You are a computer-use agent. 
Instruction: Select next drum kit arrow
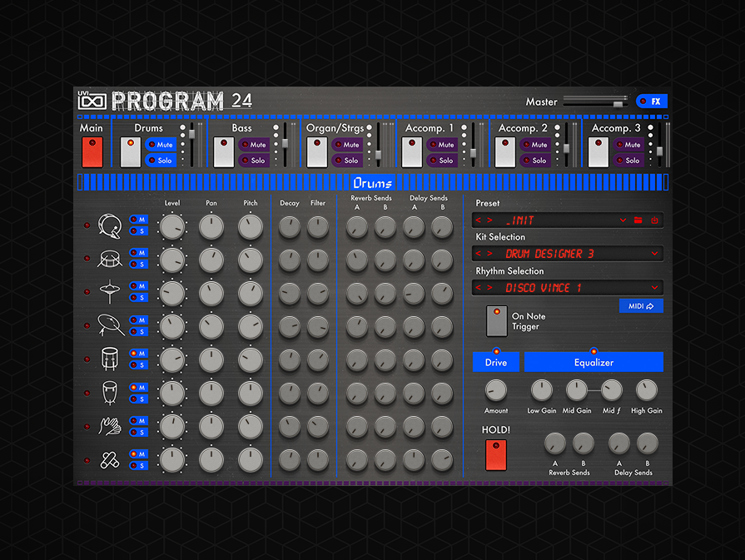[x=489, y=254]
